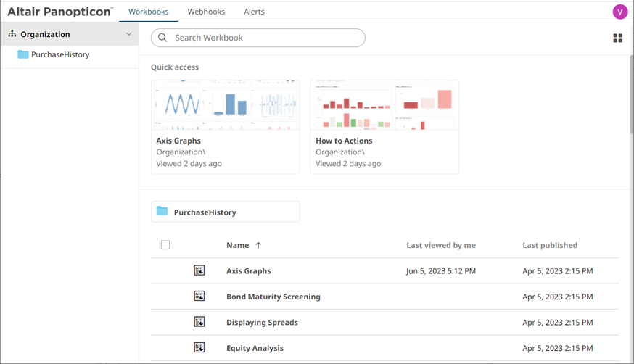634x364 pixels.
Task: Click the Organization hierarchy icon in the sidebar
Action: pyautogui.click(x=12, y=34)
